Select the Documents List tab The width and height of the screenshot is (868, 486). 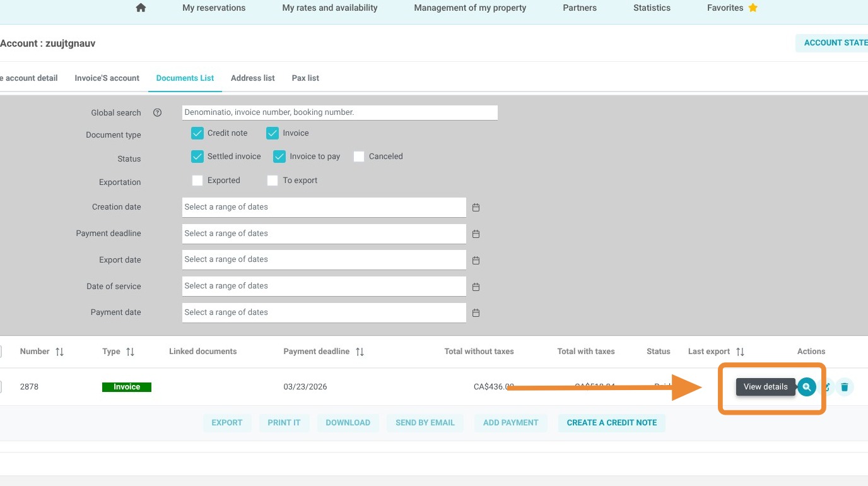[x=185, y=78]
